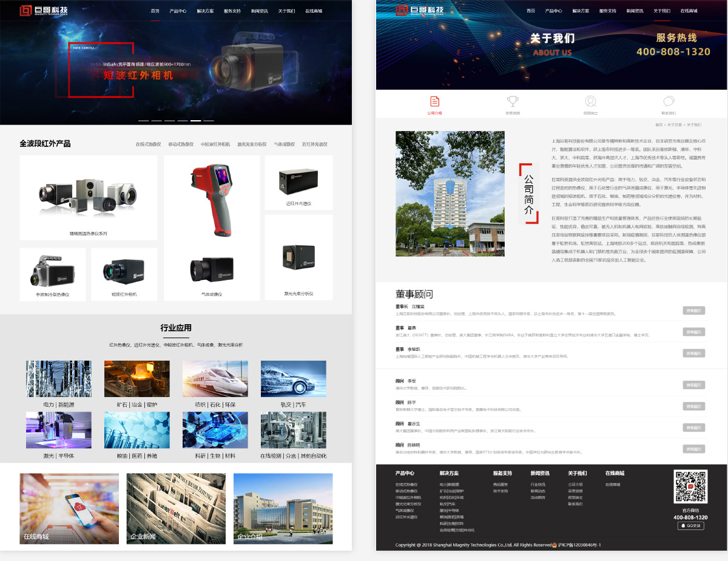
Task: Open the 电力 | 新能源 industry image
Action: coord(59,379)
